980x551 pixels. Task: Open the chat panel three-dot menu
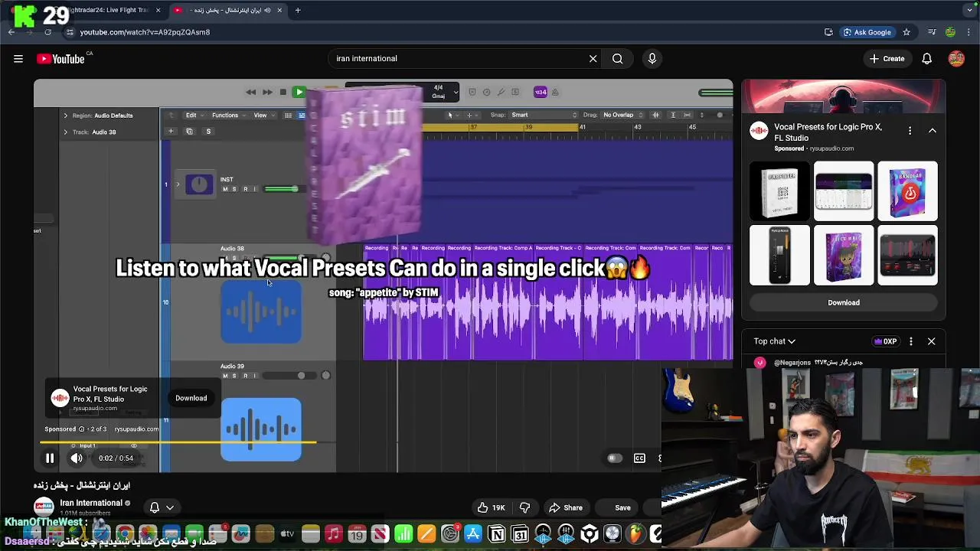point(910,341)
